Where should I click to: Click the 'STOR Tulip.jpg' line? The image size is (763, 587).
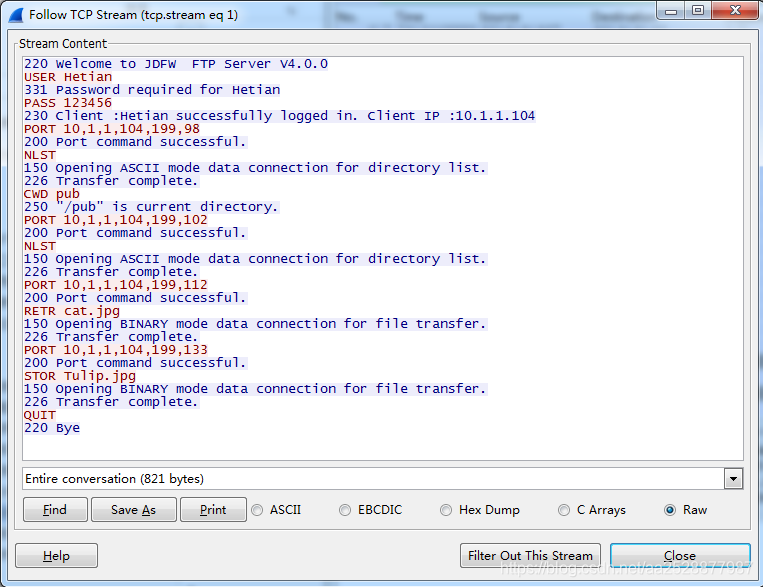(80, 376)
